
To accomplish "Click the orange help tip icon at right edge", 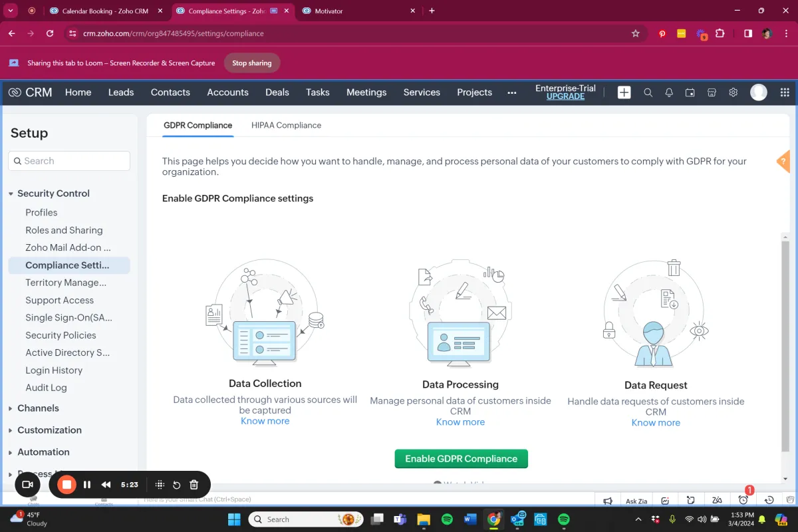I will (784, 161).
